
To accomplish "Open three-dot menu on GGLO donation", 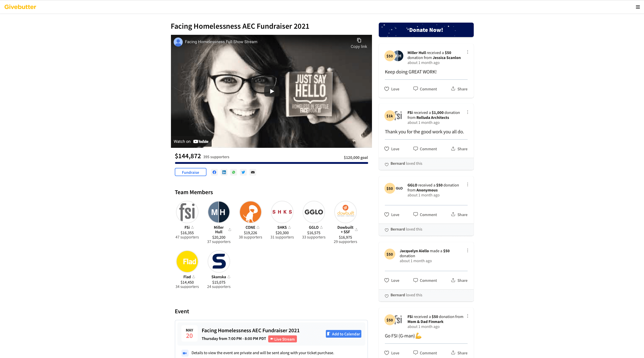I will tap(467, 185).
